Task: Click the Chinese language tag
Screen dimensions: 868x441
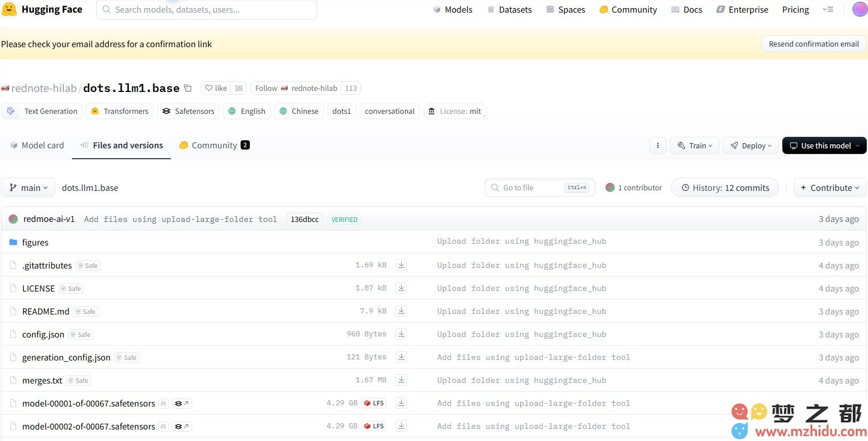Action: (298, 111)
